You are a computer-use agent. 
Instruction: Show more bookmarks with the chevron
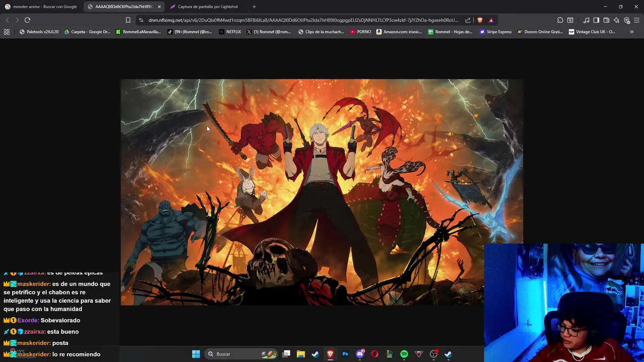(631, 32)
